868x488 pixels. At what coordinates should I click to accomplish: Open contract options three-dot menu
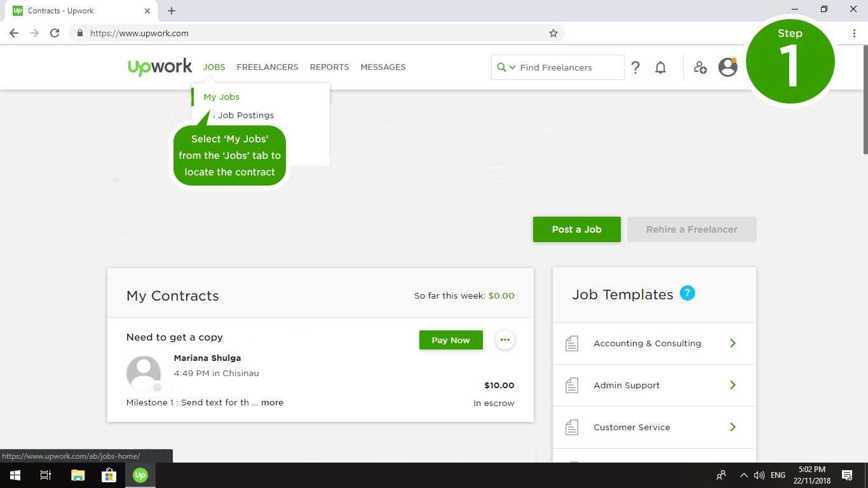pos(505,340)
